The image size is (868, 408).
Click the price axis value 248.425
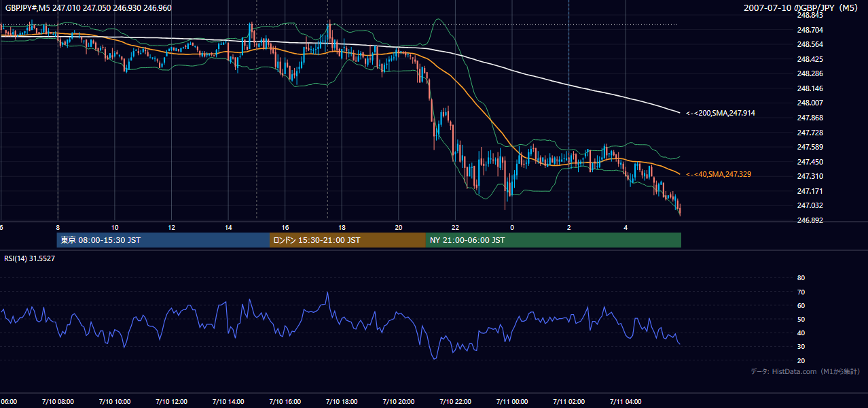point(810,59)
